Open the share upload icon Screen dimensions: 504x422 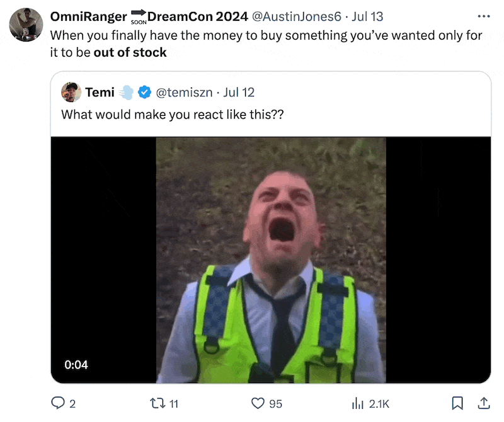pyautogui.click(x=484, y=403)
